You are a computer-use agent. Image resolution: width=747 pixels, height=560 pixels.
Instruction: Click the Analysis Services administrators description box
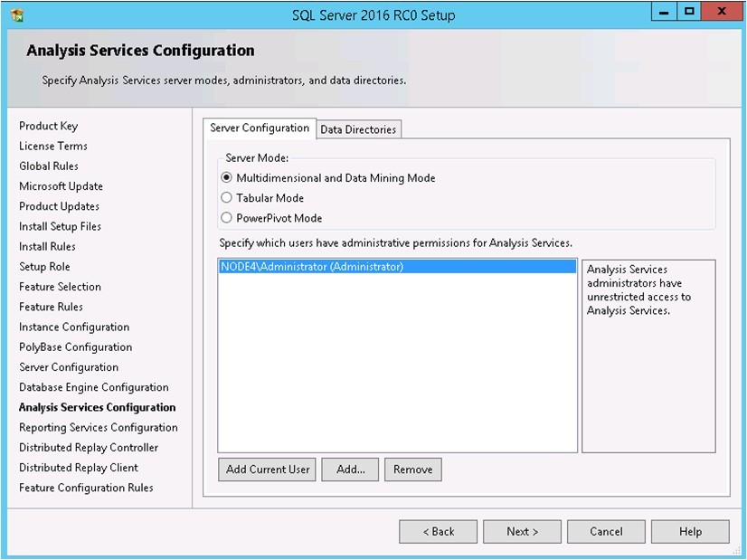[648, 356]
